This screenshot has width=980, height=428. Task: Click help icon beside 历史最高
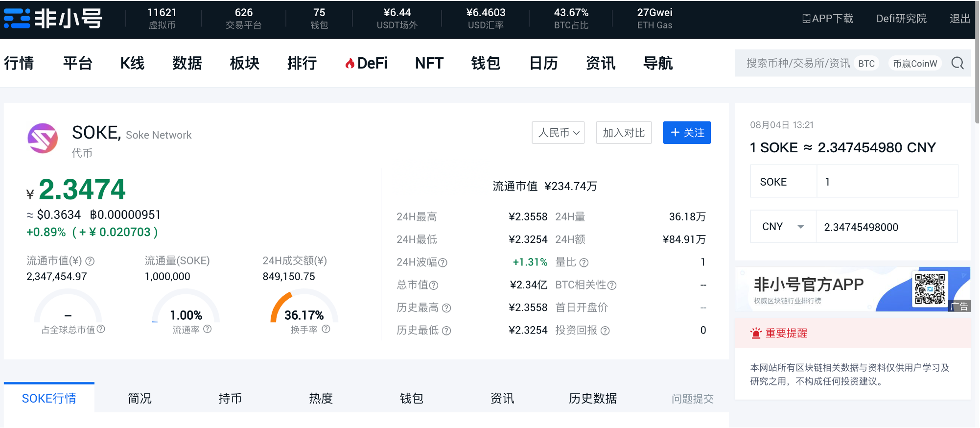446,308
